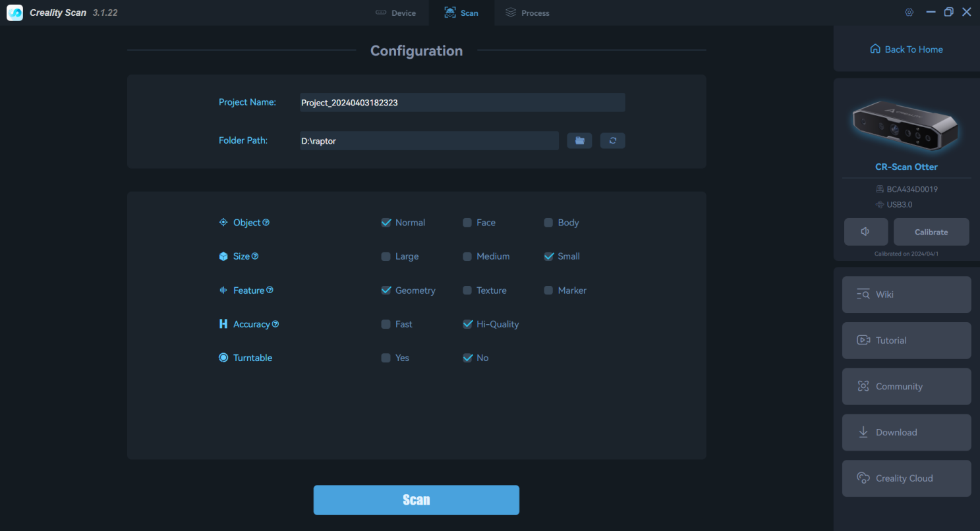Click the Folder Path label
This screenshot has width=980, height=531.
[243, 140]
